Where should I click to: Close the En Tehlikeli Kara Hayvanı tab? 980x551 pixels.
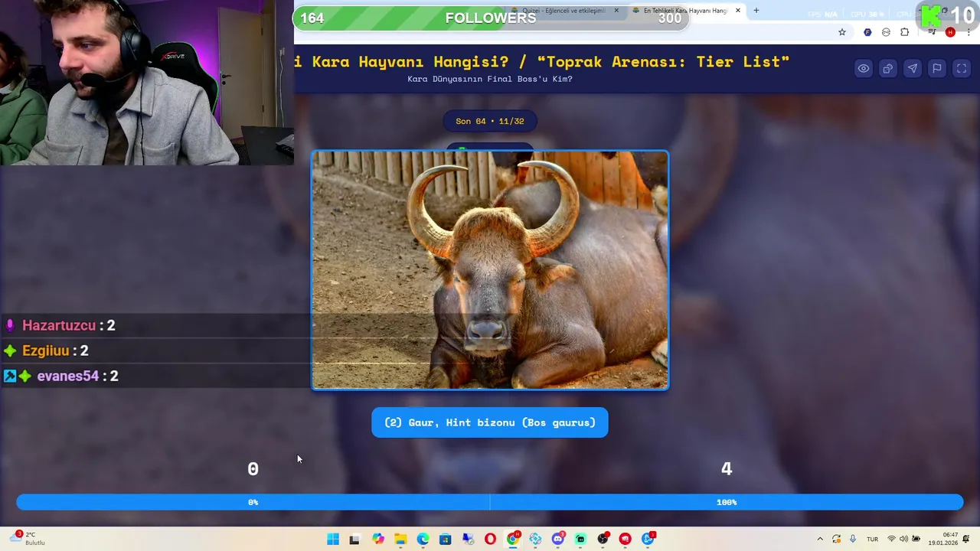(x=738, y=11)
